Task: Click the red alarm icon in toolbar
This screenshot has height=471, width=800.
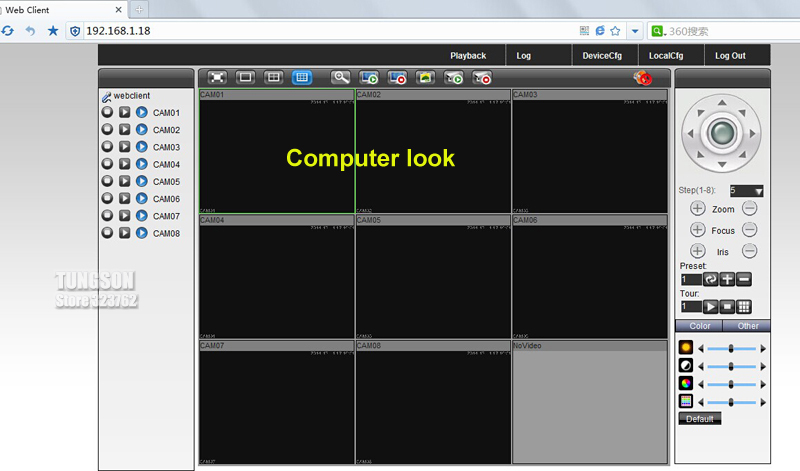Action: (643, 78)
